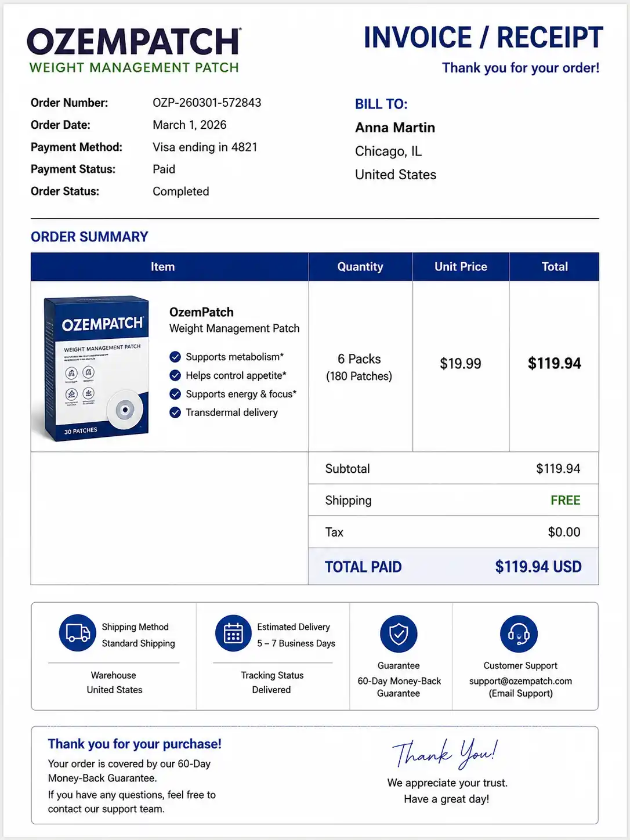The width and height of the screenshot is (630, 840).
Task: Click the Tax amount $0.00
Action: click(x=564, y=532)
